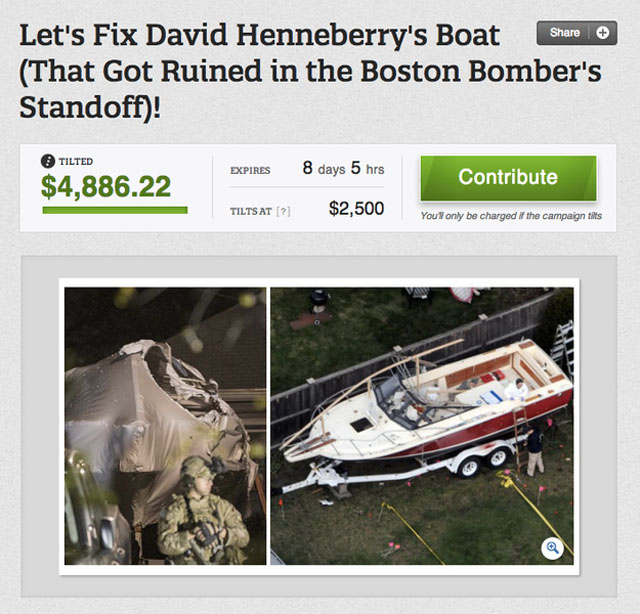Click the magnifier zoom icon on the photo
This screenshot has height=614, width=640.
click(x=552, y=548)
